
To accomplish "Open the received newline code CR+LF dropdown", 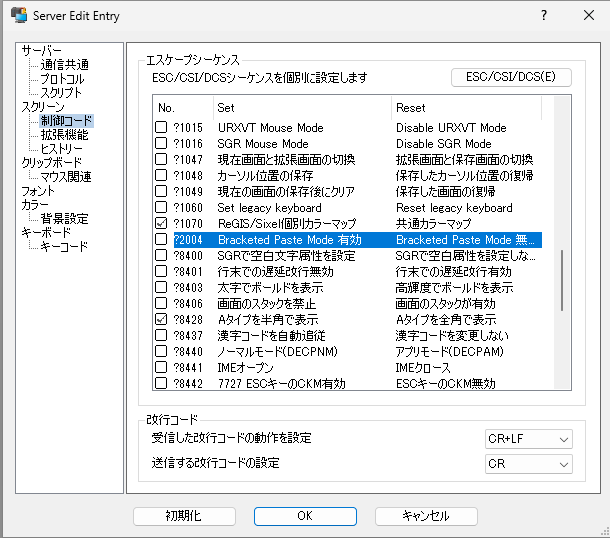I will tap(528, 439).
